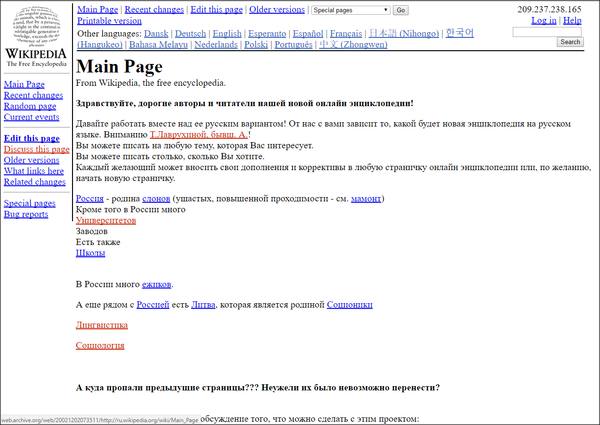Open Special pages in sidebar
Image resolution: width=600 pixels, height=425 pixels.
click(x=29, y=204)
